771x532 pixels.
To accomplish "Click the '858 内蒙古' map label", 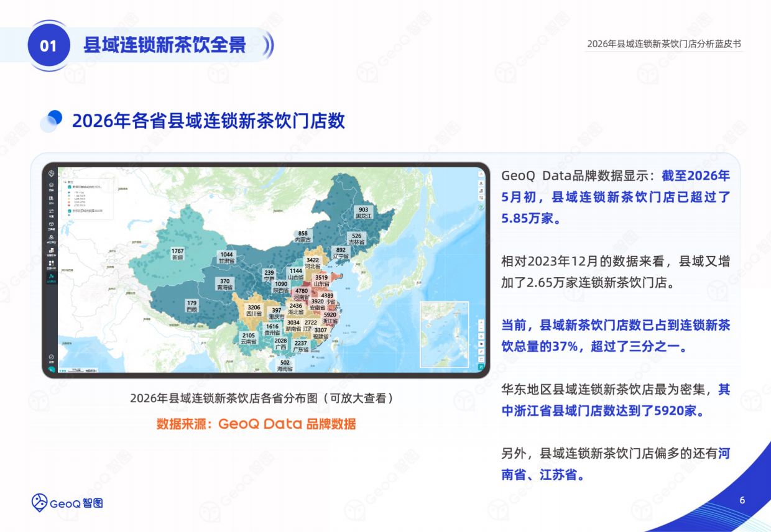I will [x=303, y=236].
